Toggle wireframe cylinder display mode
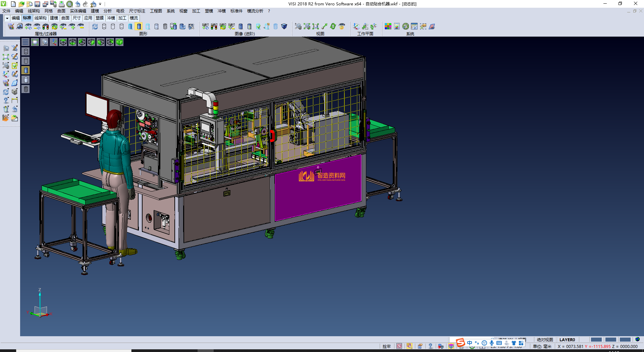 click(104, 27)
